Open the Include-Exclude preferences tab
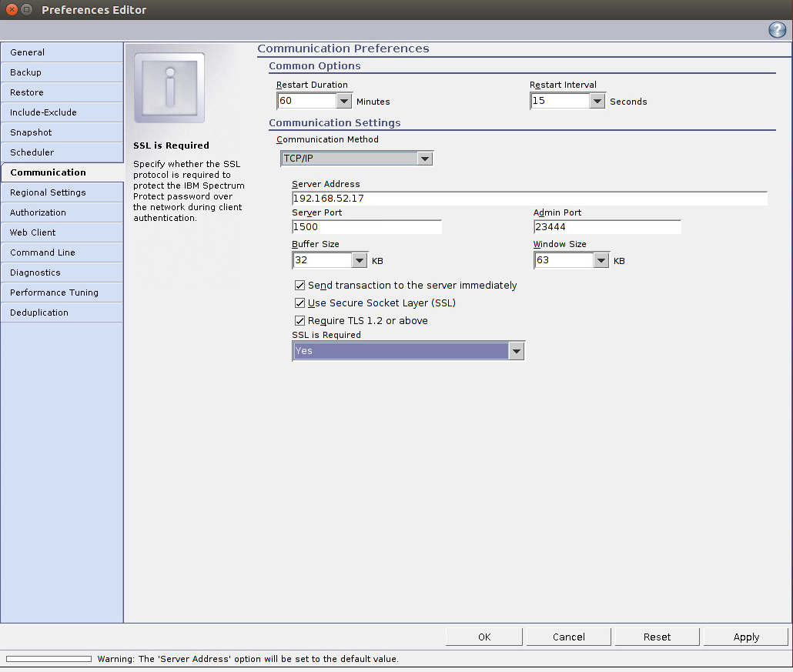The width and height of the screenshot is (793, 672). pyautogui.click(x=62, y=112)
